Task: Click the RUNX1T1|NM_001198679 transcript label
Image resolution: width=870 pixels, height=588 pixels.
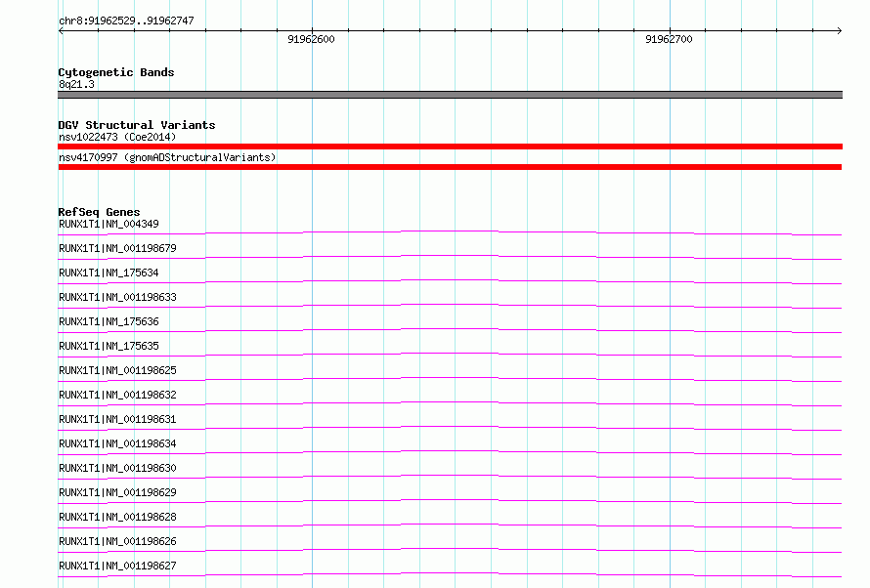Action: pyautogui.click(x=117, y=248)
